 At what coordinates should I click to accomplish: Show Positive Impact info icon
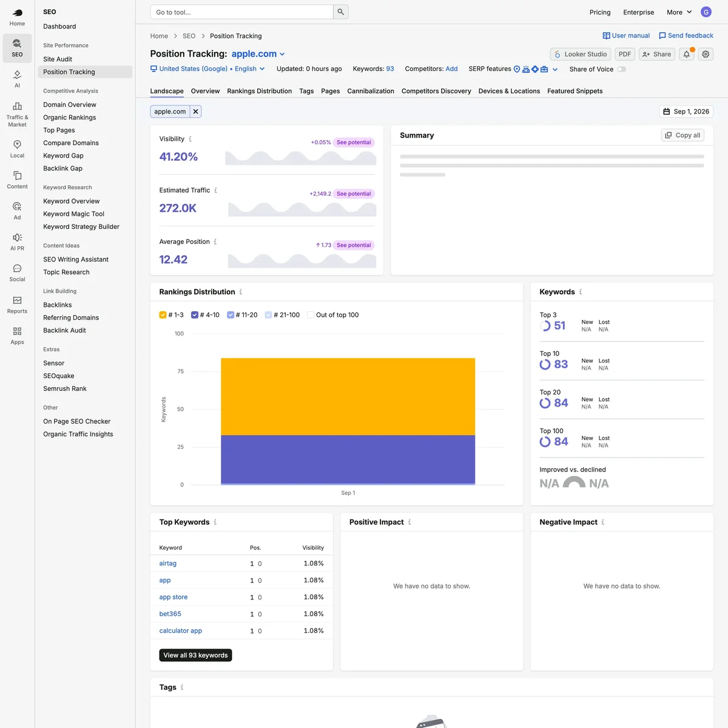pyautogui.click(x=409, y=522)
